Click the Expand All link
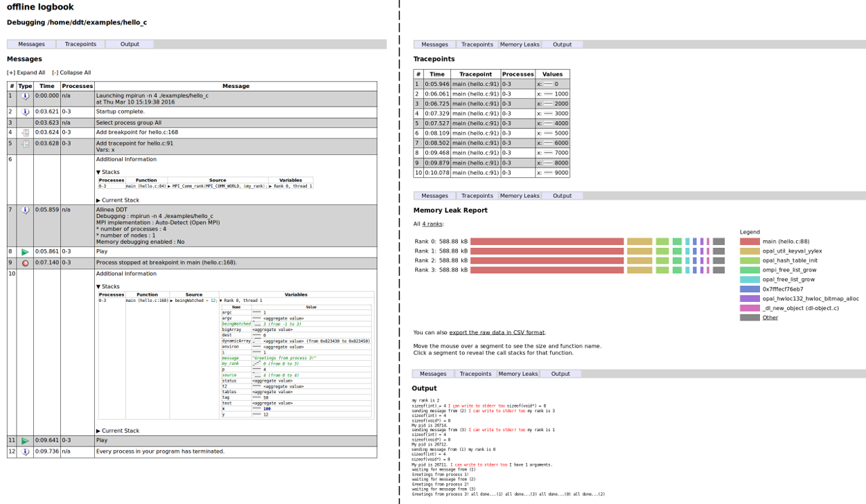Image resolution: width=866 pixels, height=504 pixels. [x=26, y=73]
